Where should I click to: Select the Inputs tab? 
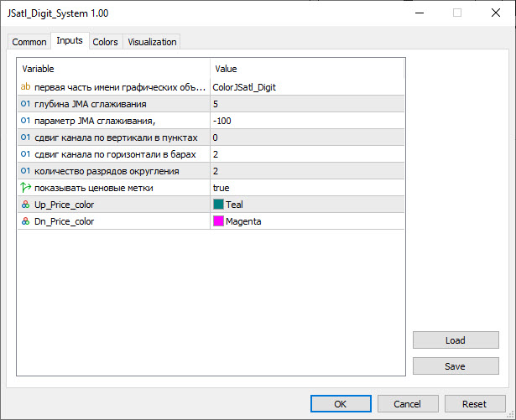(70, 41)
